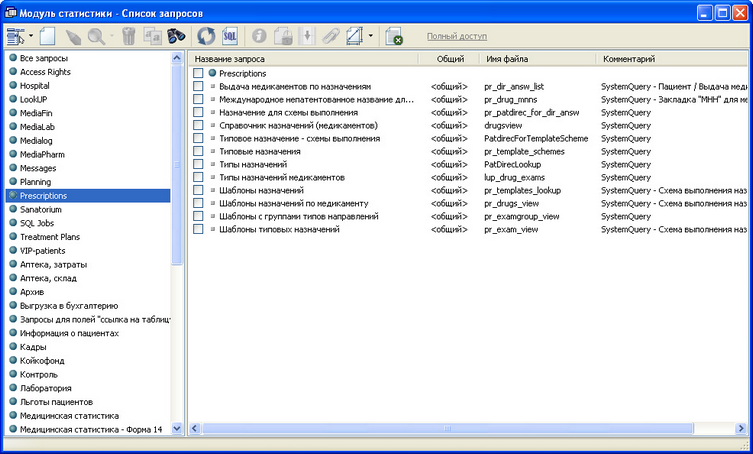The width and height of the screenshot is (753, 454).
Task: Click query Шаблоны с группами типов направлений
Action: pyautogui.click(x=299, y=216)
